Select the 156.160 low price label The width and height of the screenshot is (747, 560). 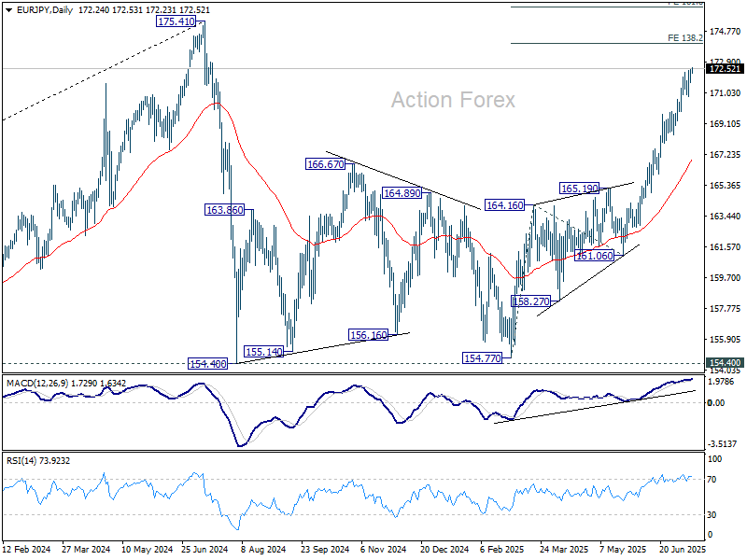click(x=368, y=334)
